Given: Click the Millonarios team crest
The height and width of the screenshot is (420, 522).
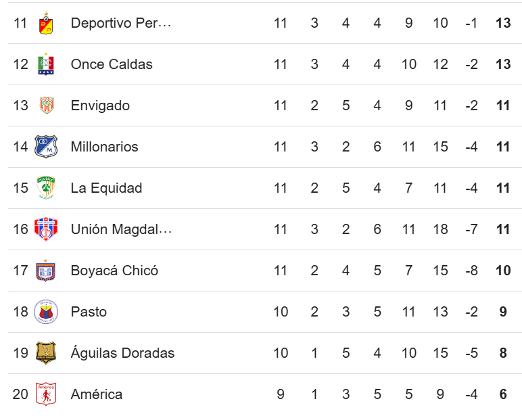Looking at the screenshot, I should point(46,147).
